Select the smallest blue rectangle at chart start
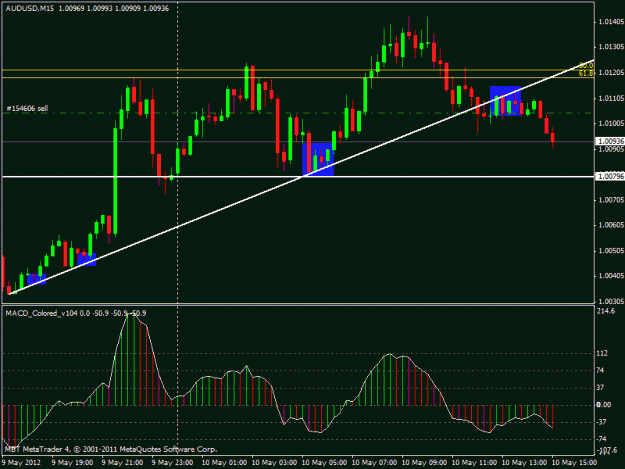Screen dimensions: 625x469 point(37,279)
